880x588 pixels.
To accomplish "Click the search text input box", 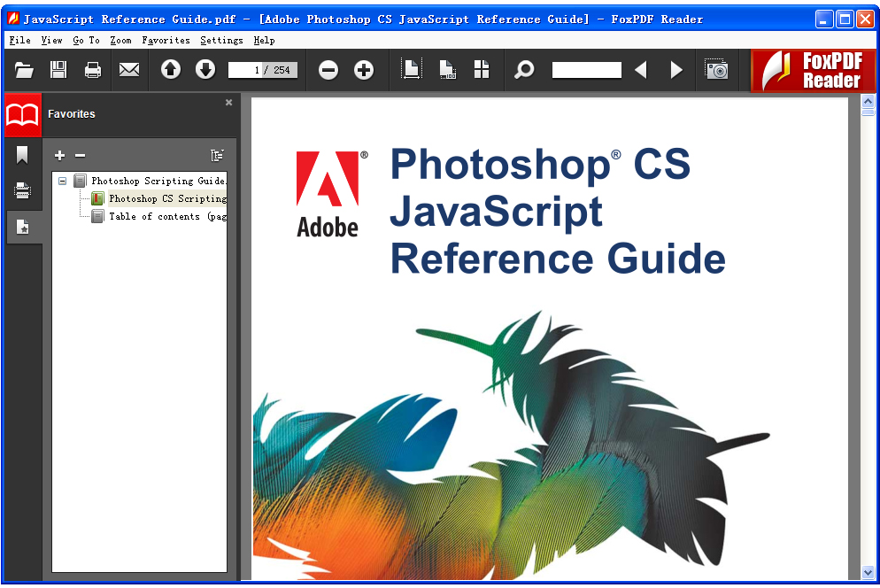I will [x=586, y=70].
